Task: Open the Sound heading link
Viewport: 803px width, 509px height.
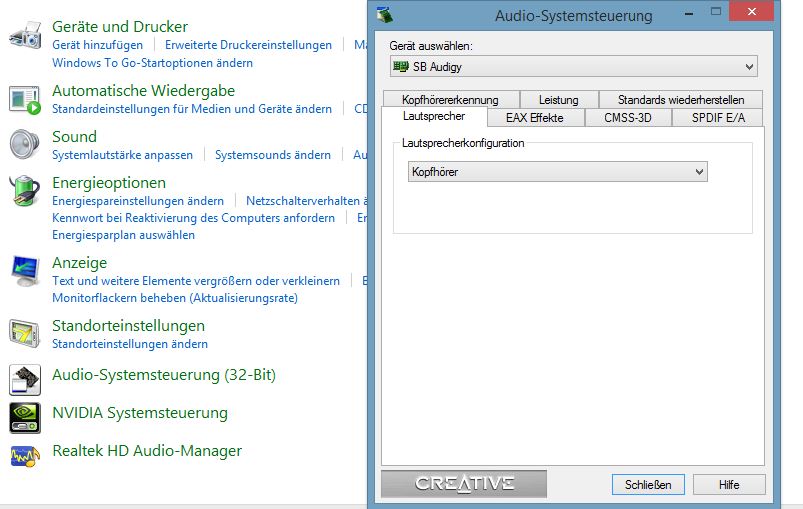Action: pyautogui.click(x=74, y=137)
